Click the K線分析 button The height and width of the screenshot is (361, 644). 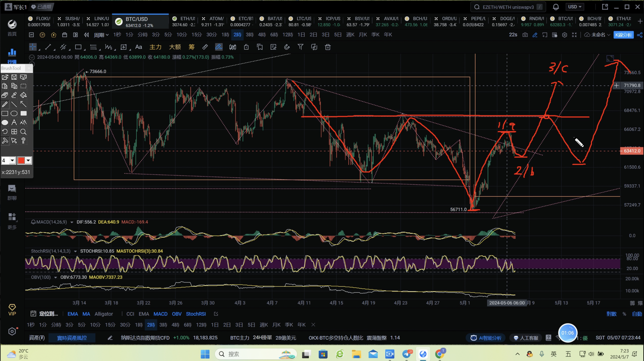coord(623,35)
